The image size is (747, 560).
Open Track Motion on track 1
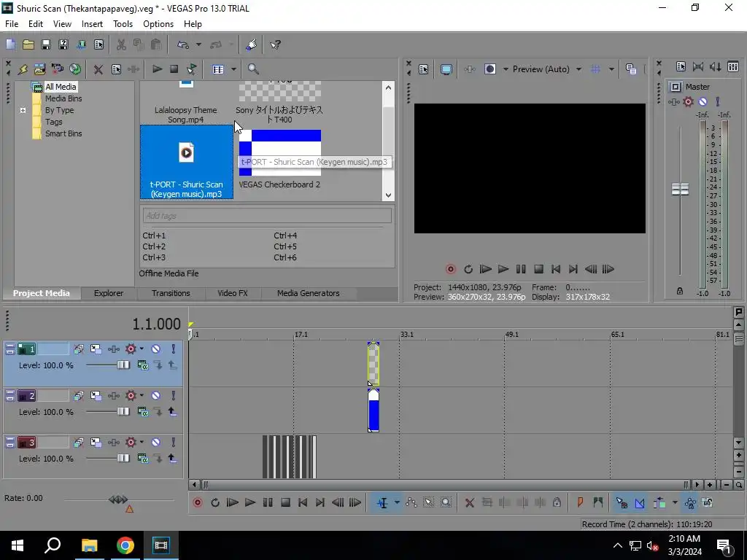tap(96, 349)
